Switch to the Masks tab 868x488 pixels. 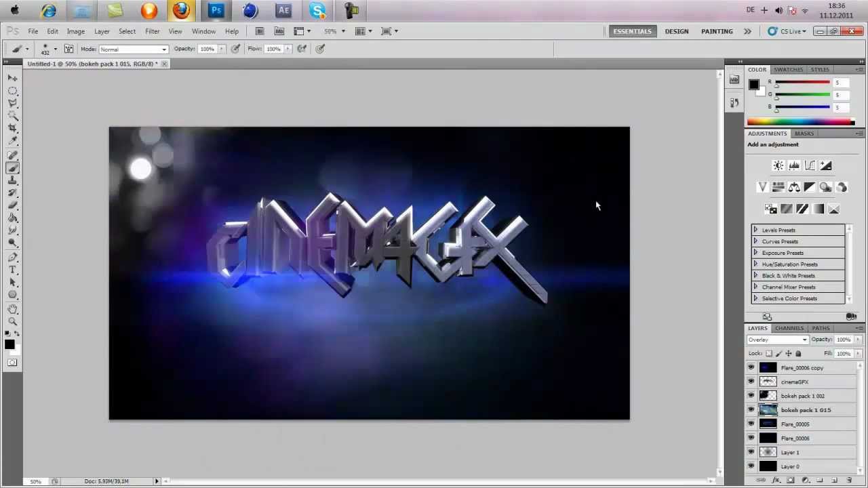[x=804, y=134]
